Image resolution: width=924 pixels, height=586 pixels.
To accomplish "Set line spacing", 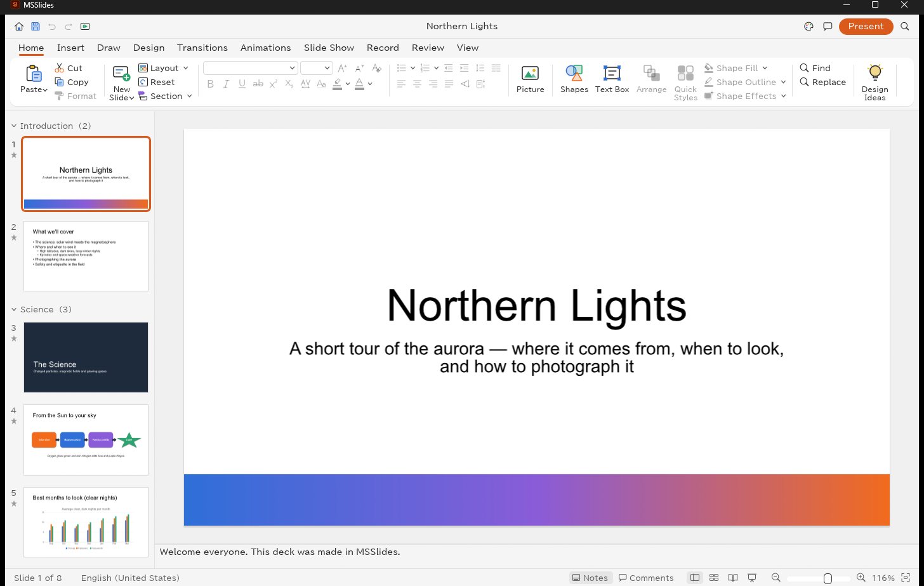I will click(480, 68).
